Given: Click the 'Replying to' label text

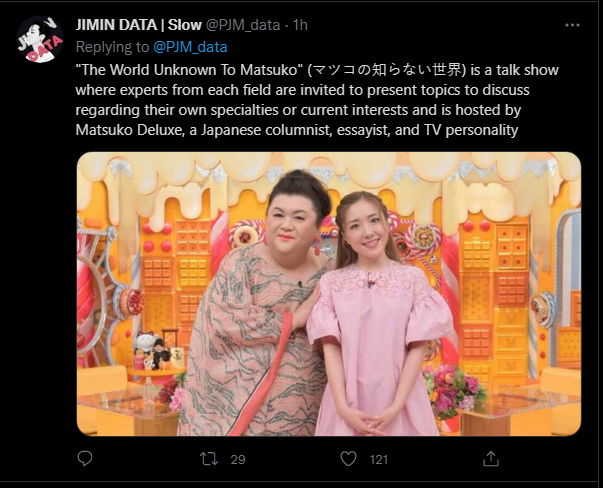Looking at the screenshot, I should click(x=112, y=47).
